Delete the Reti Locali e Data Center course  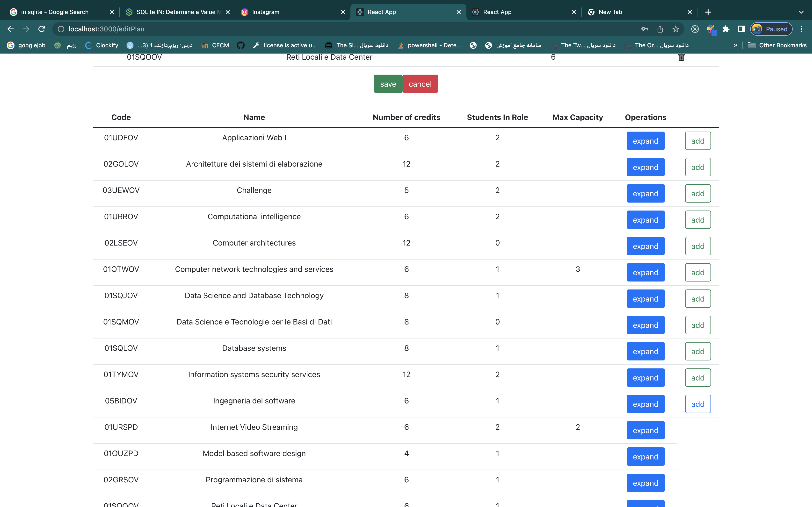[681, 57]
